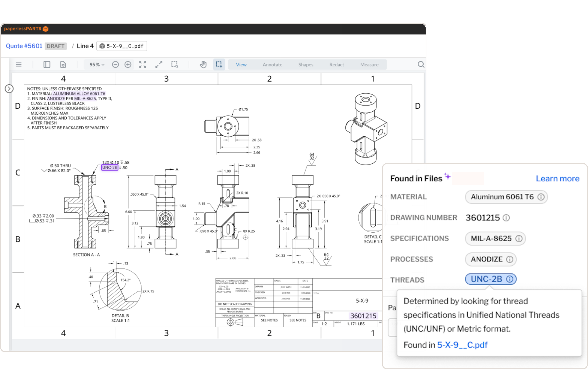Viewport: 588px width, 392px height.
Task: Select the pan hand tool
Action: 203,65
